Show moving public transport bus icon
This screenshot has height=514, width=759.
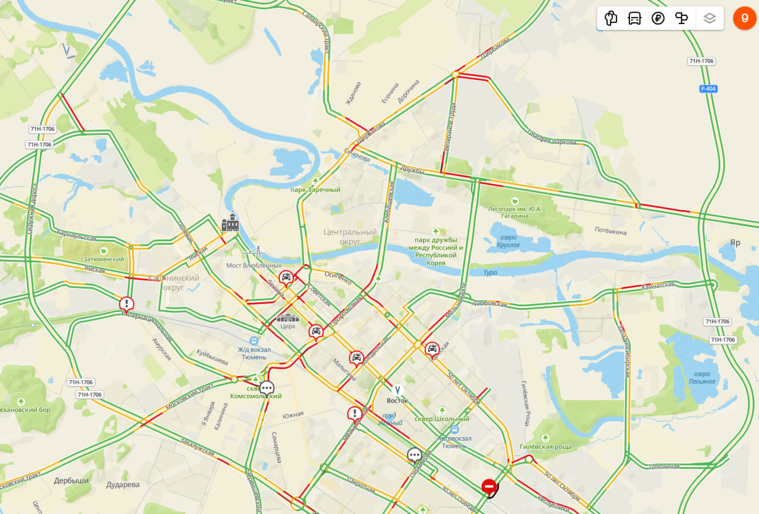(634, 18)
